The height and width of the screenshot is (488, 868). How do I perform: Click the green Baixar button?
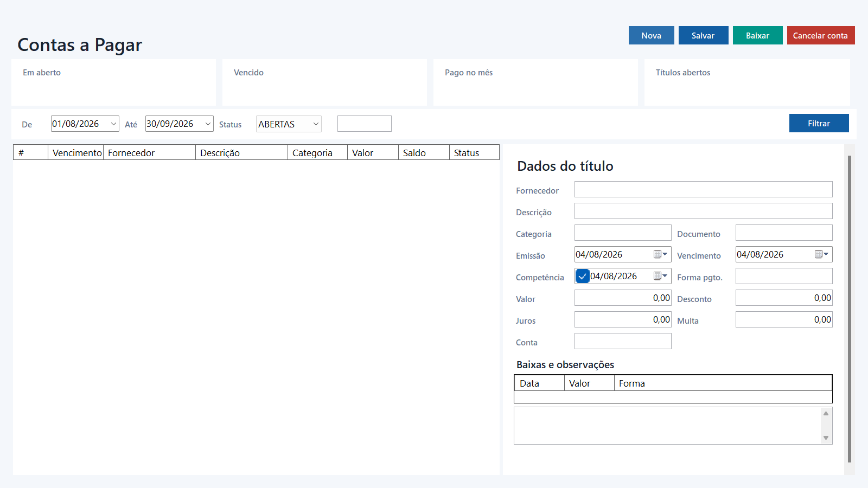click(757, 35)
